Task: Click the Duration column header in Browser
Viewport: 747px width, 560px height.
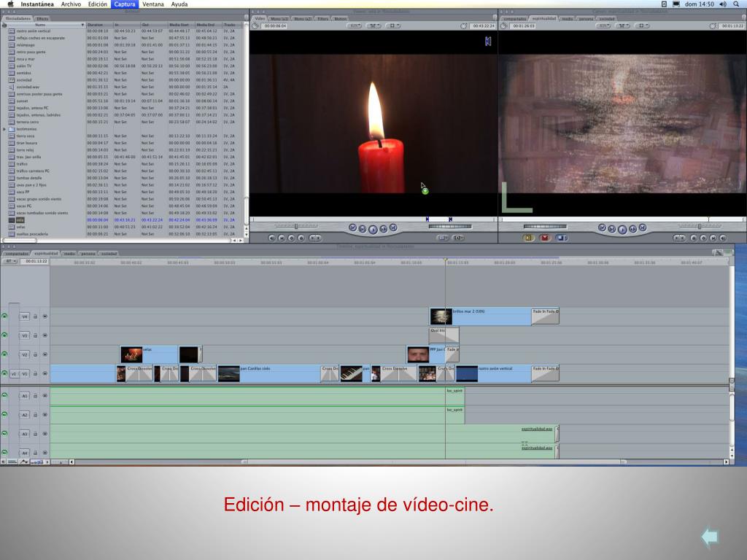Action: pos(99,25)
